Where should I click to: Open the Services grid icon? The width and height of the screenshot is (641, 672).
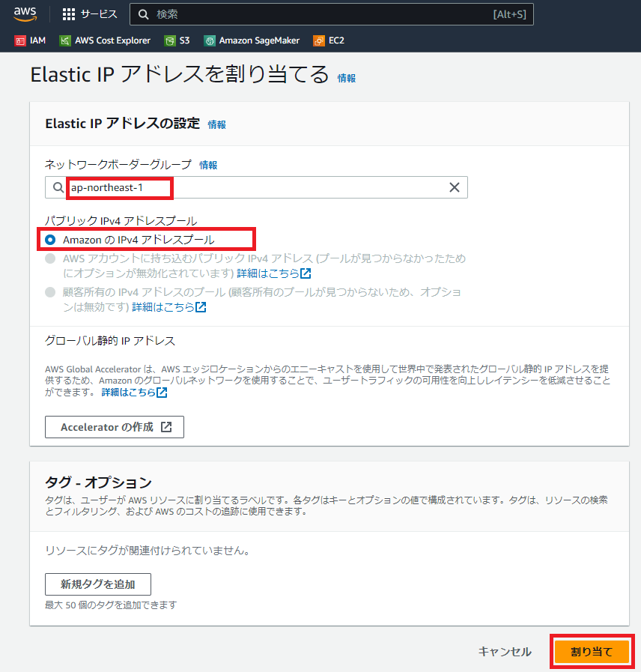pyautogui.click(x=67, y=13)
